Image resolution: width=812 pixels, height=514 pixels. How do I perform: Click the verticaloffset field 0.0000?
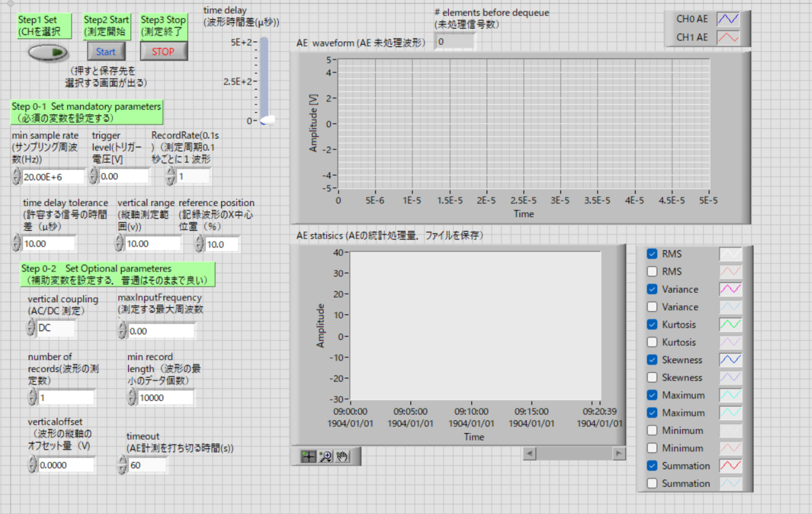click(x=66, y=465)
